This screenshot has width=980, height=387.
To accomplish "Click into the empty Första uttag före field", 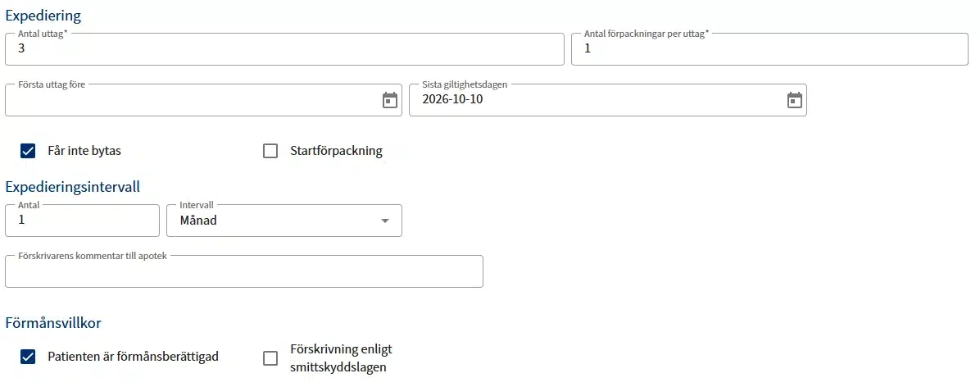I will 188,100.
